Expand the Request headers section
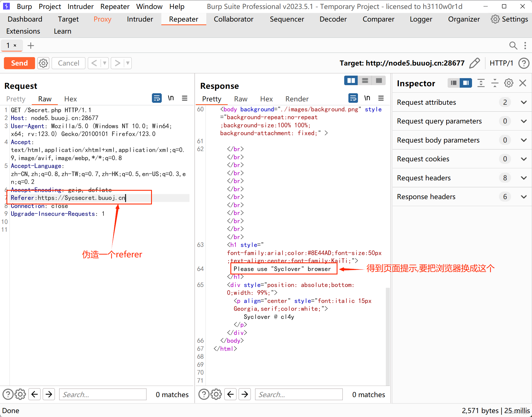Viewport: 532px width, 417px height. coord(462,178)
